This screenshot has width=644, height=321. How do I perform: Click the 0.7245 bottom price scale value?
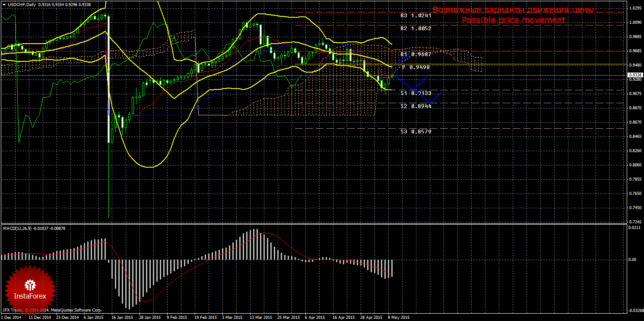click(634, 222)
